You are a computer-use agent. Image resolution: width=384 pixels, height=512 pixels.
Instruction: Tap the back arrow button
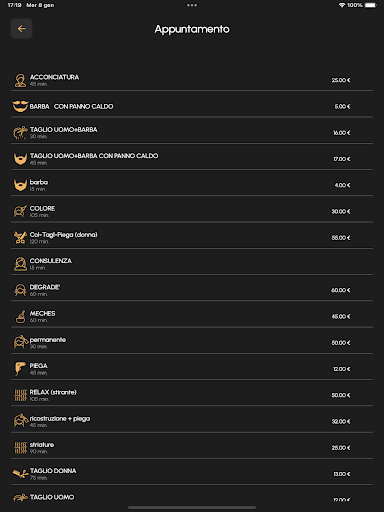point(21,29)
